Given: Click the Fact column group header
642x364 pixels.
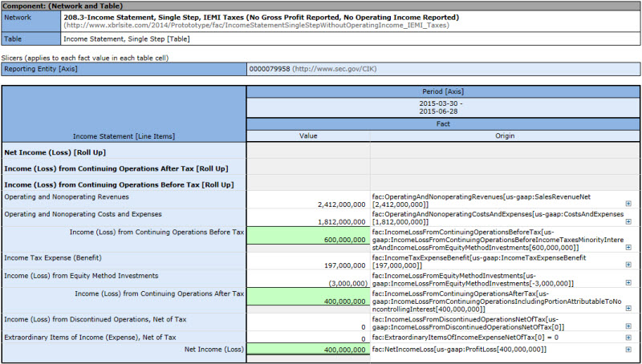Looking at the screenshot, I should tap(444, 123).
